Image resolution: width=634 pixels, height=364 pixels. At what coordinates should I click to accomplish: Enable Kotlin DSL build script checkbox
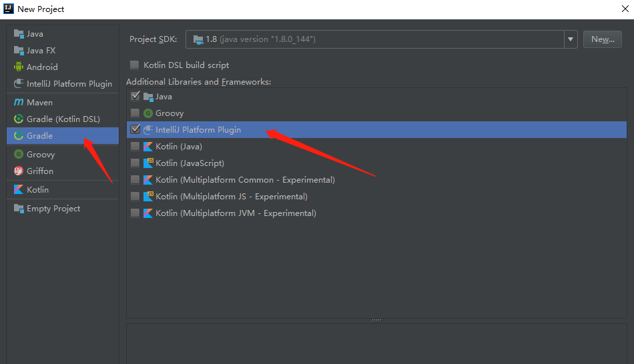(x=134, y=65)
